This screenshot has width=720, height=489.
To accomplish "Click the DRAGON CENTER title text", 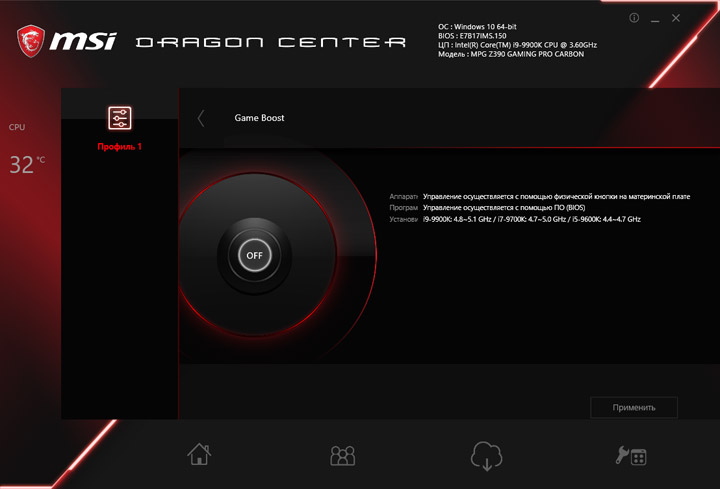I will click(271, 43).
